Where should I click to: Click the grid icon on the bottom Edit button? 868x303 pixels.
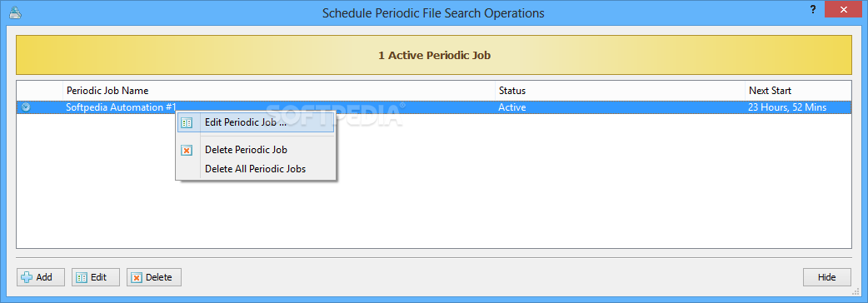click(82, 277)
